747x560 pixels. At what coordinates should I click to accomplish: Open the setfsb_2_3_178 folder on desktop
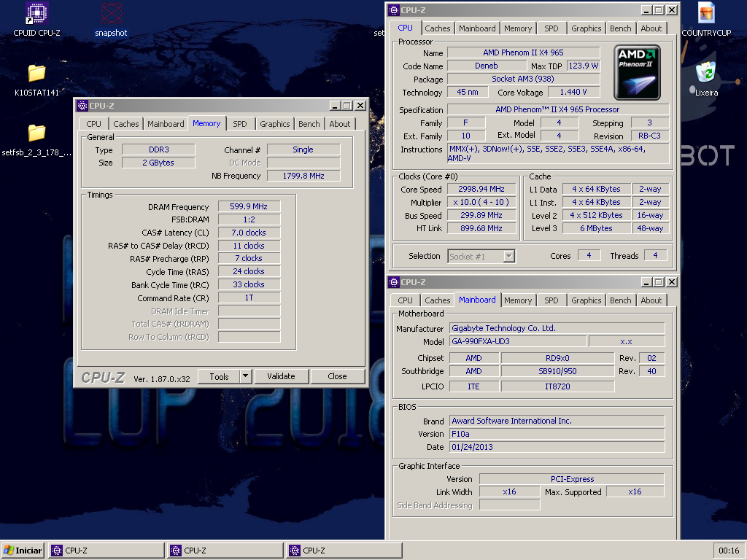point(36,133)
